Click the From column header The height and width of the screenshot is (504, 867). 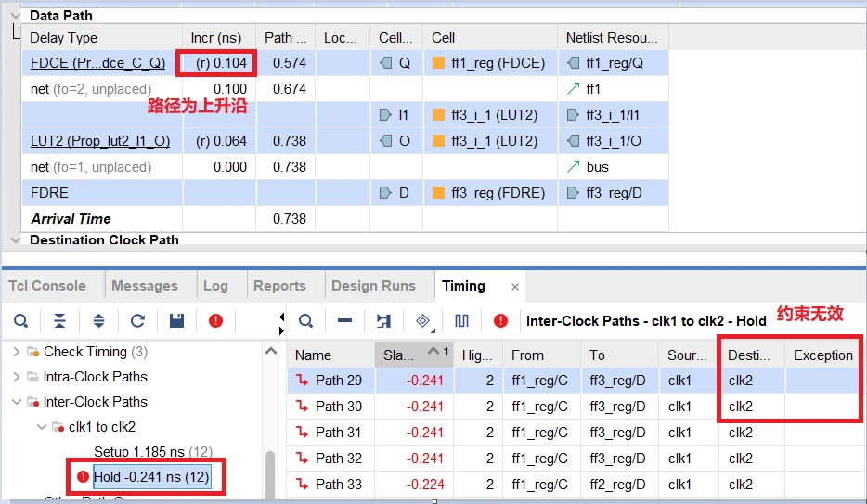pos(542,355)
